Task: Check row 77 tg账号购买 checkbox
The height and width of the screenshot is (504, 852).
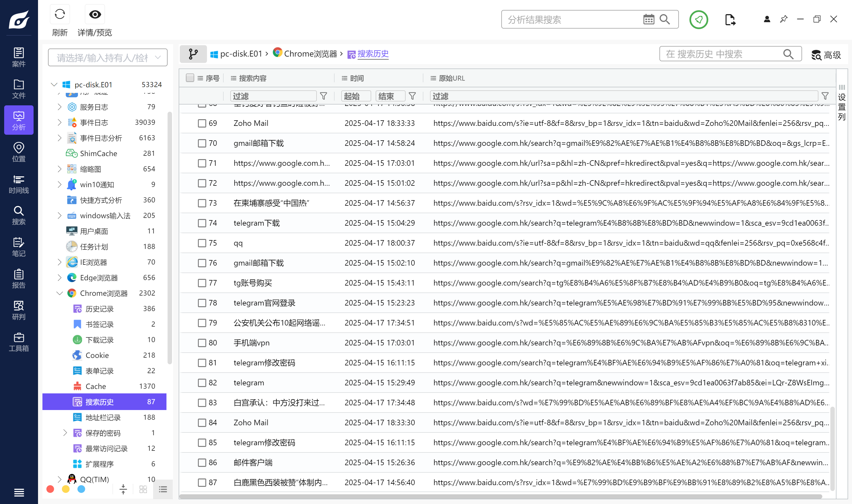Action: (202, 282)
